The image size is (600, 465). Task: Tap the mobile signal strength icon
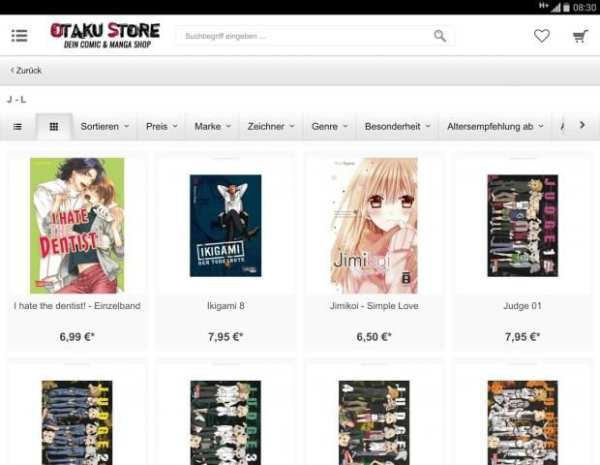point(555,7)
